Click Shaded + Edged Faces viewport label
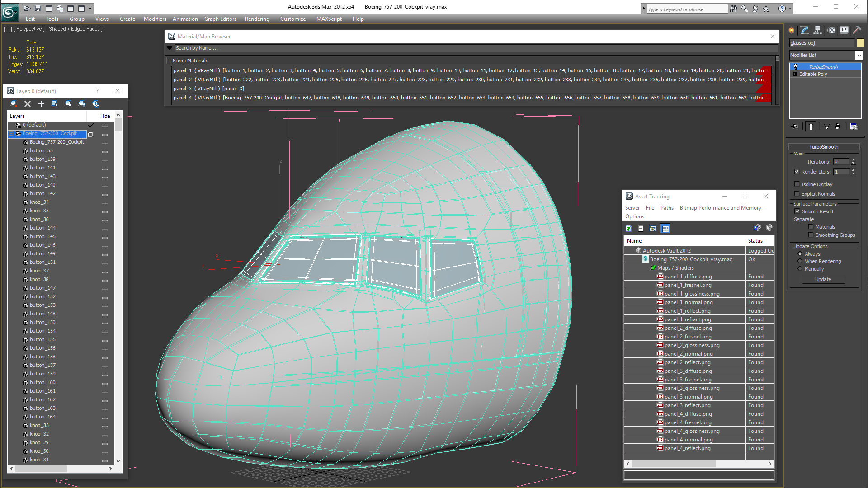Screen dimensions: 868x488 pyautogui.click(x=74, y=29)
